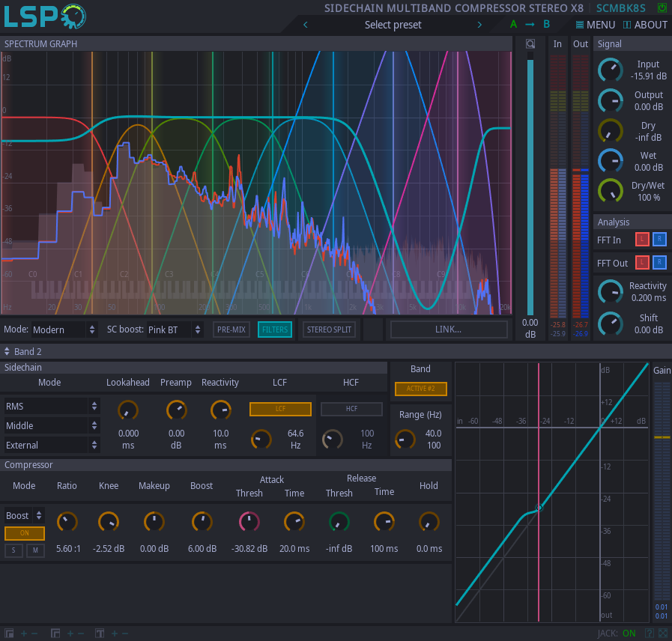Click the HCF frequency knob at 100 Hz

point(332,440)
